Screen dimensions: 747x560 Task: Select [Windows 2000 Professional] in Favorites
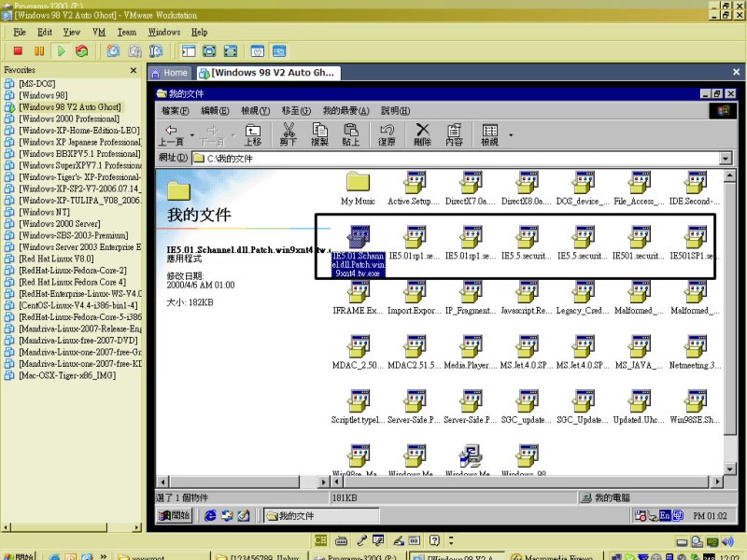tap(69, 119)
